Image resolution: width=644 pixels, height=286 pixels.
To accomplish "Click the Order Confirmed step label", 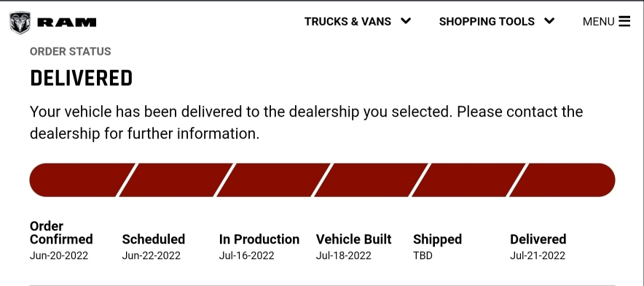I will 61,233.
